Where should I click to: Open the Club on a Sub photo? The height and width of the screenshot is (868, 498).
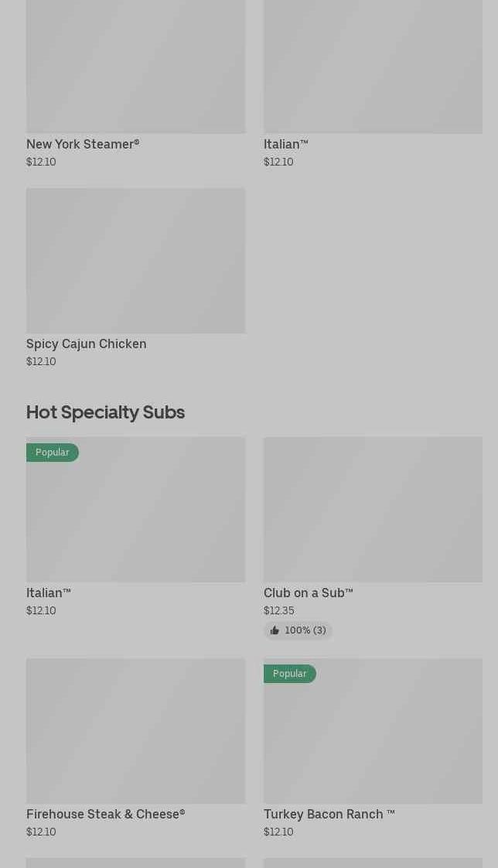coord(373,509)
